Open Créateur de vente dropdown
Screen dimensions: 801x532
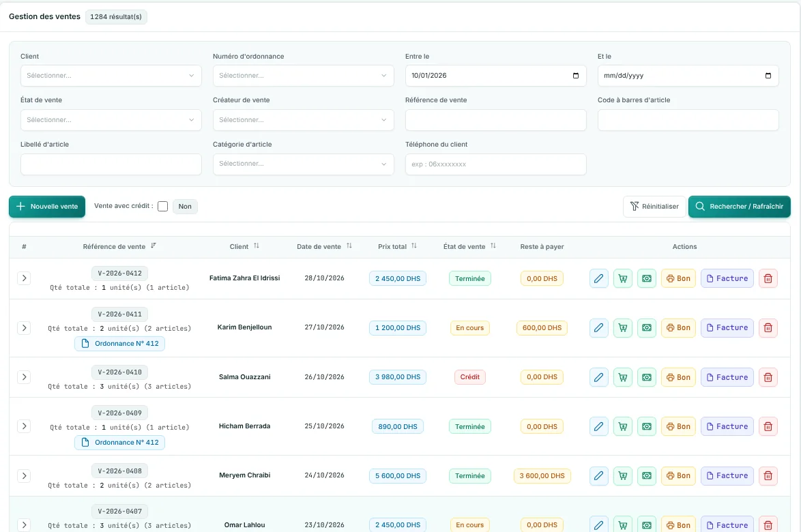coord(304,120)
